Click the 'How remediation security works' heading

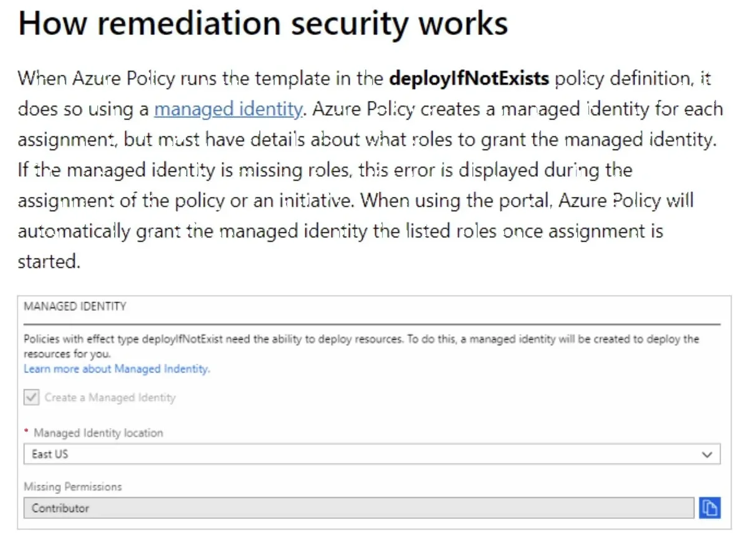(264, 24)
